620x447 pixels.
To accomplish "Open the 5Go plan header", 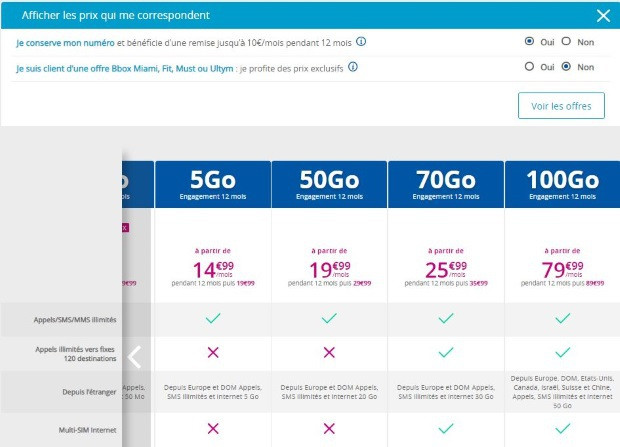I will coord(213,184).
